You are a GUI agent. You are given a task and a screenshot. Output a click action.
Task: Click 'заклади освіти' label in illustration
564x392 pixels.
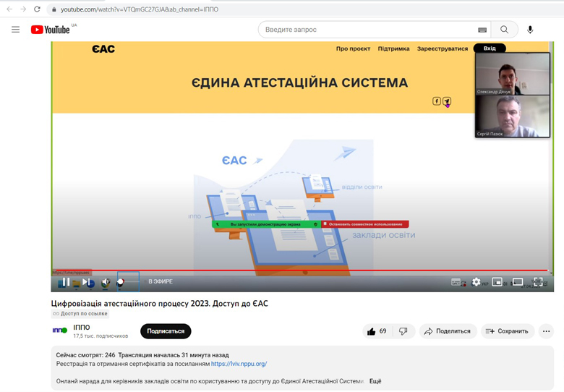coord(384,235)
